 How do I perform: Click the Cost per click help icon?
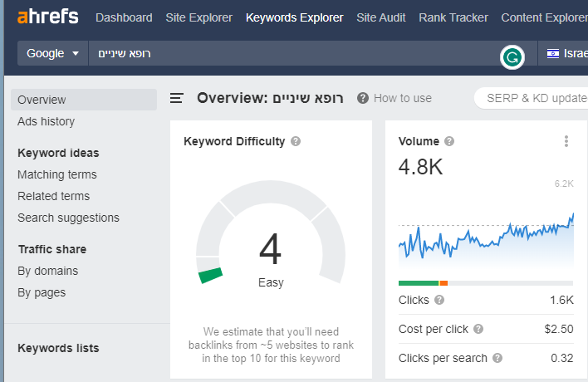[478, 329]
